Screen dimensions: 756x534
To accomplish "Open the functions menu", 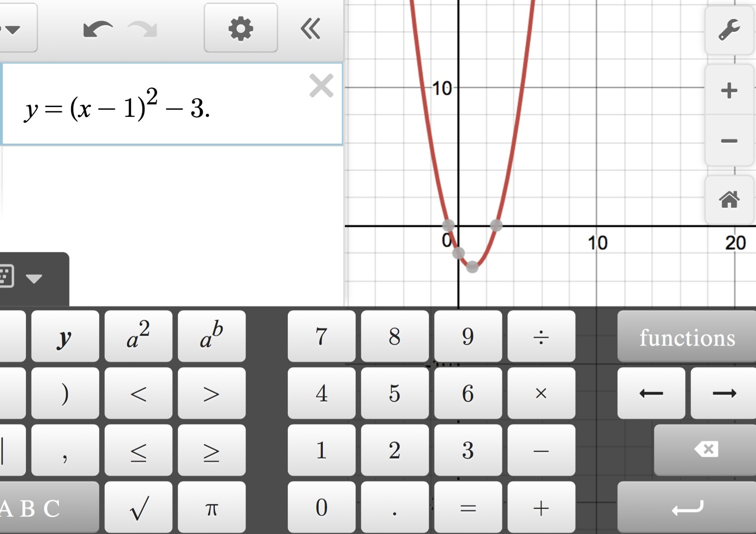I will 687,336.
